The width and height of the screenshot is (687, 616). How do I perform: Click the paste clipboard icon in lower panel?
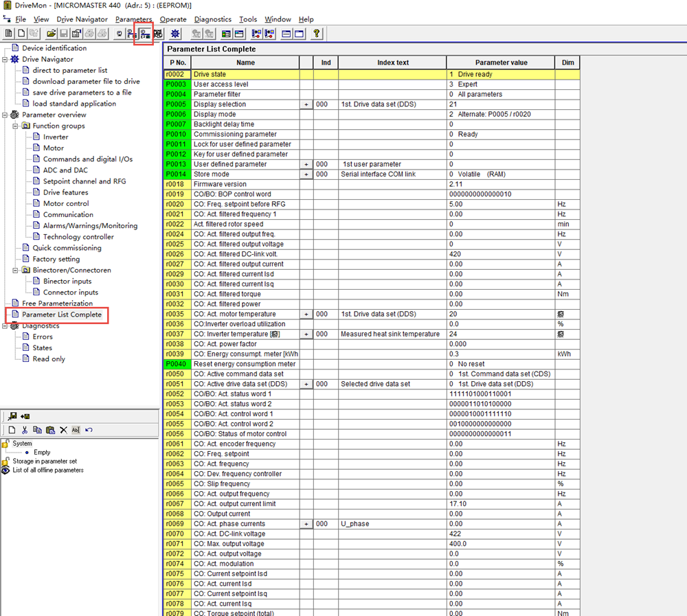pos(50,430)
